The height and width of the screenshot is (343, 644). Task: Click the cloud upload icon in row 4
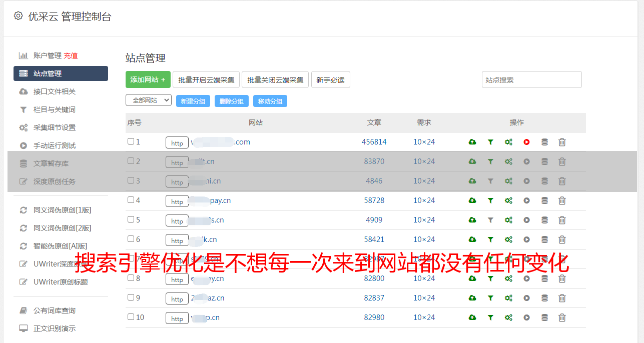tap(472, 200)
